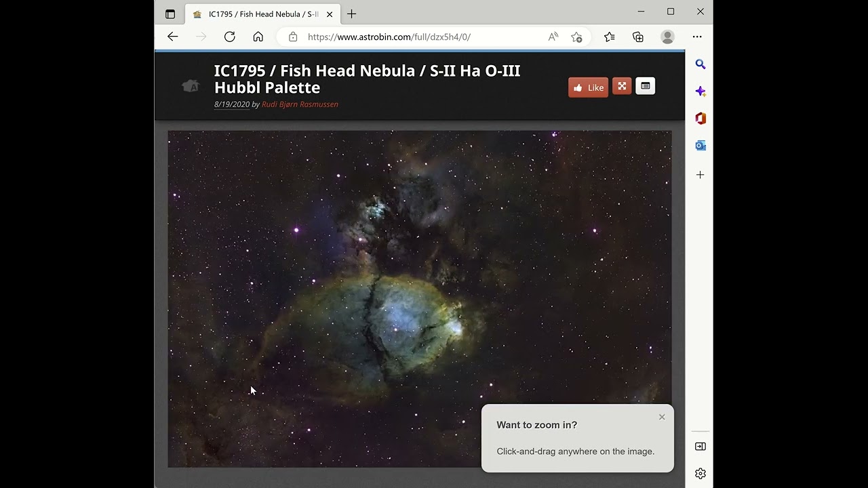The height and width of the screenshot is (488, 868).
Task: Open a new browser tab
Action: click(351, 14)
